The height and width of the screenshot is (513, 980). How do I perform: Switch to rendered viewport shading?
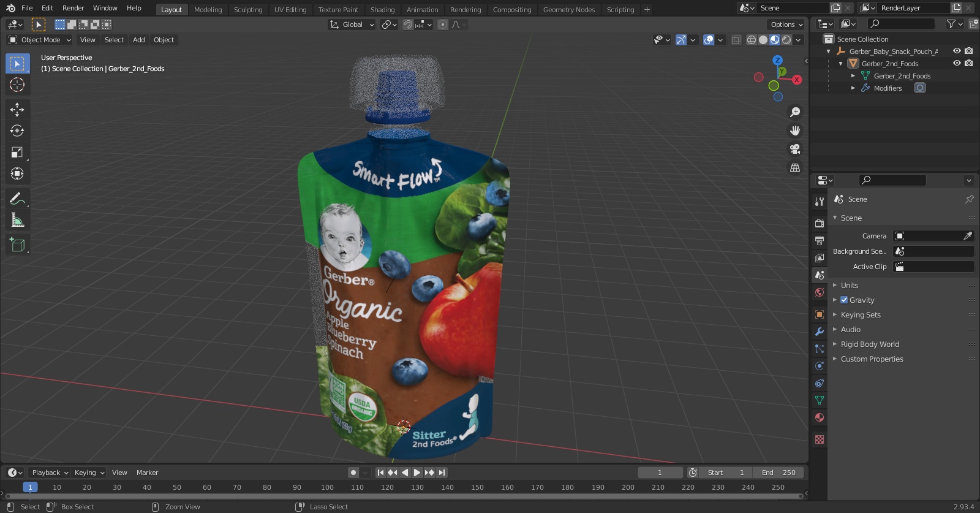point(786,40)
